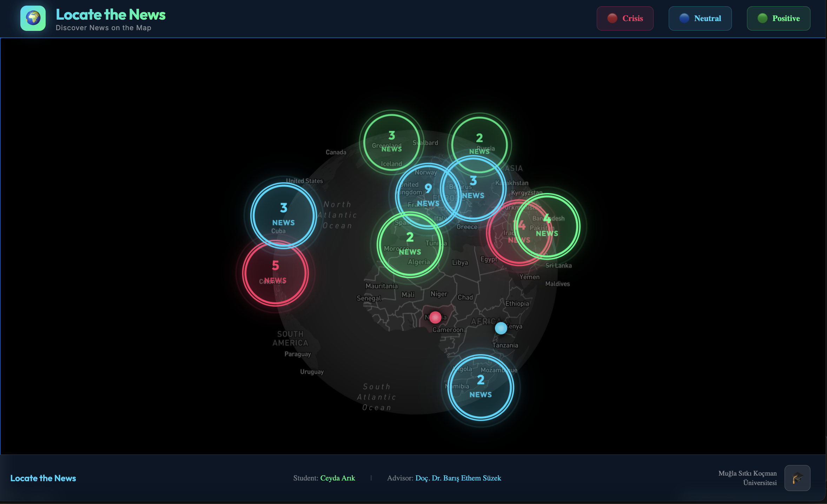
Task: Click the Cameroon label on the globe
Action: click(448, 330)
